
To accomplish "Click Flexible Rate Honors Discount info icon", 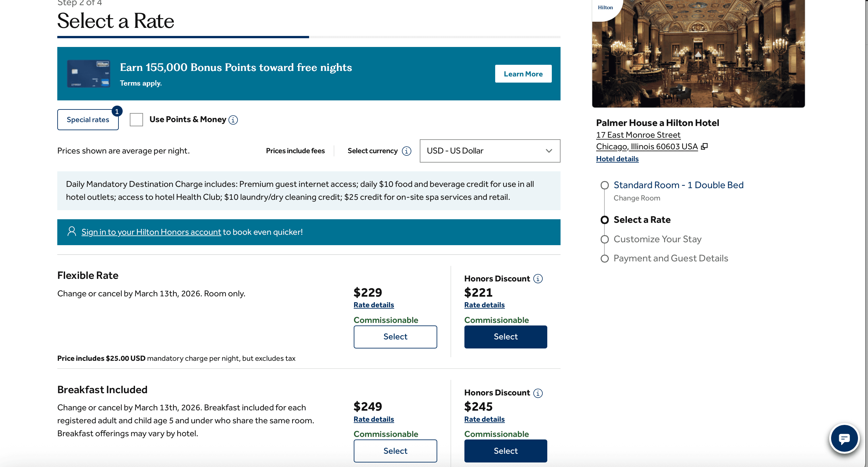I will (x=538, y=279).
